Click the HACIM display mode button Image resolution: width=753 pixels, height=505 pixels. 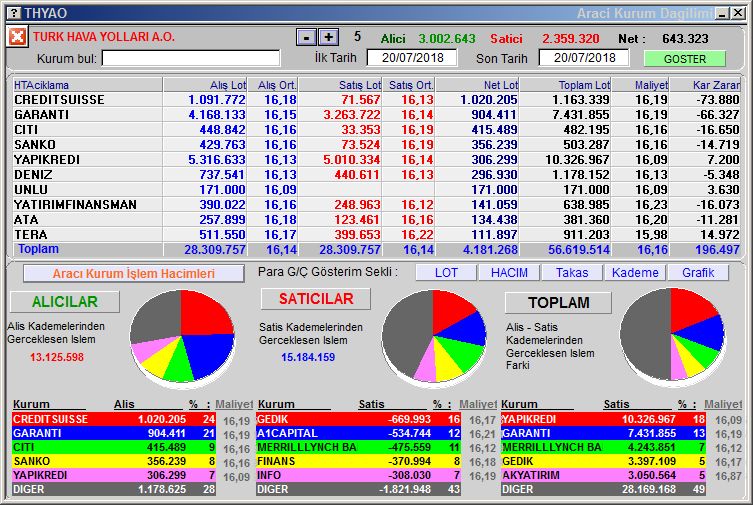point(509,273)
